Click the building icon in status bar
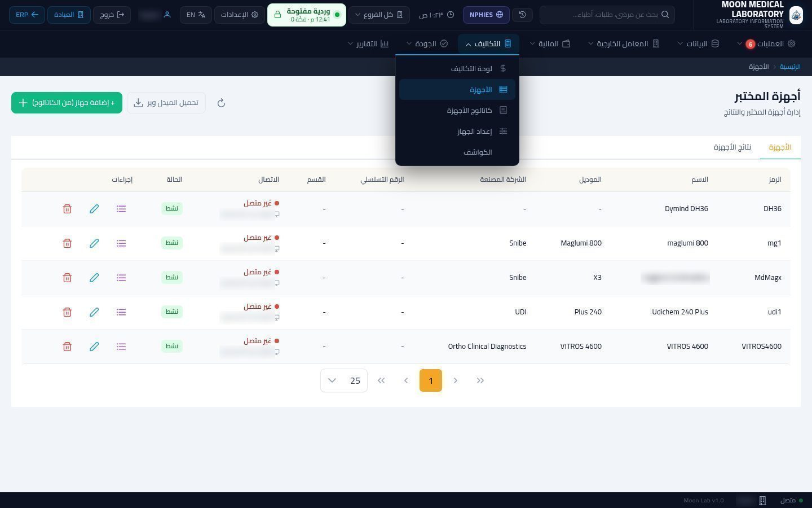 pyautogui.click(x=762, y=501)
